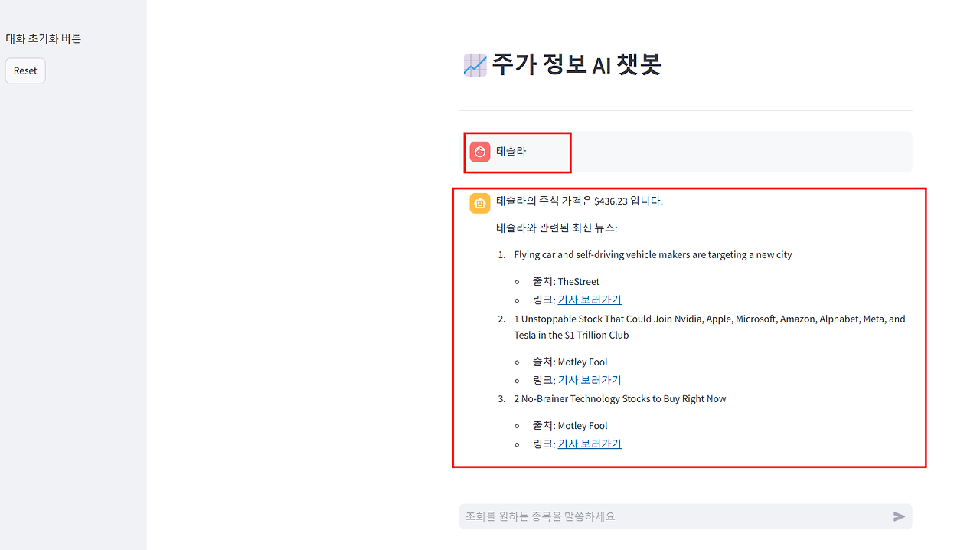980x550 pixels.
Task: Open the last 기사 보러가기 news link
Action: 589,444
